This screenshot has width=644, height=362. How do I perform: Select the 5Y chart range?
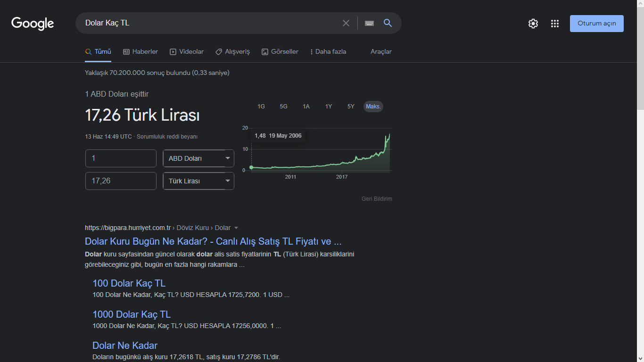351,107
